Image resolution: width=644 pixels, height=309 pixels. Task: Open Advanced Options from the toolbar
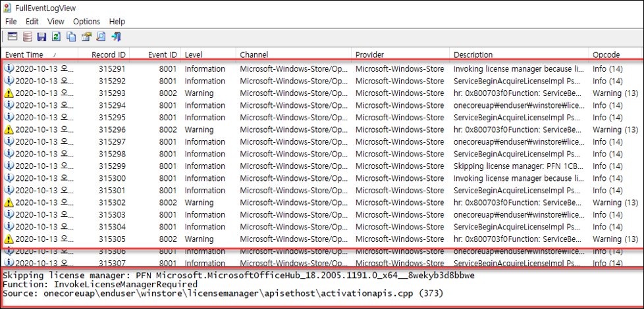click(x=13, y=37)
